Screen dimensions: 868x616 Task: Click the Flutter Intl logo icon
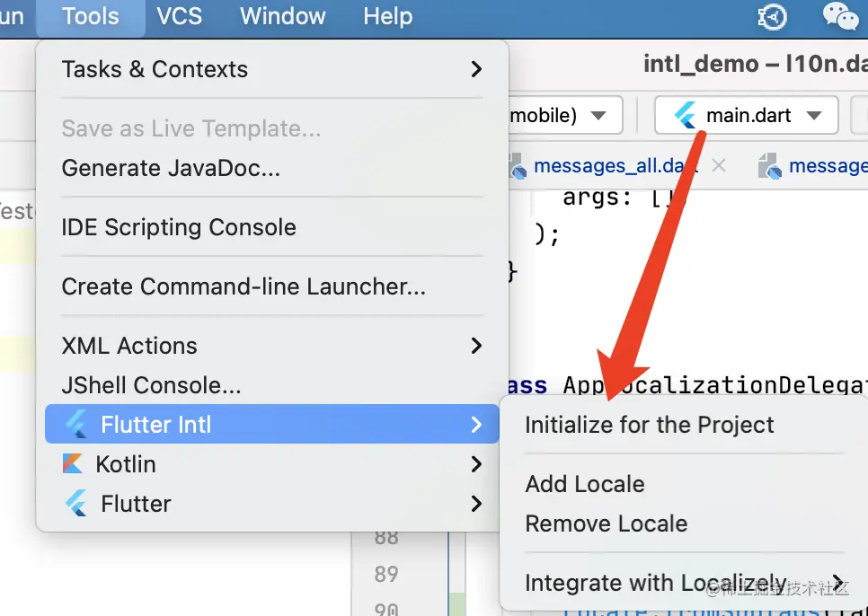point(75,424)
